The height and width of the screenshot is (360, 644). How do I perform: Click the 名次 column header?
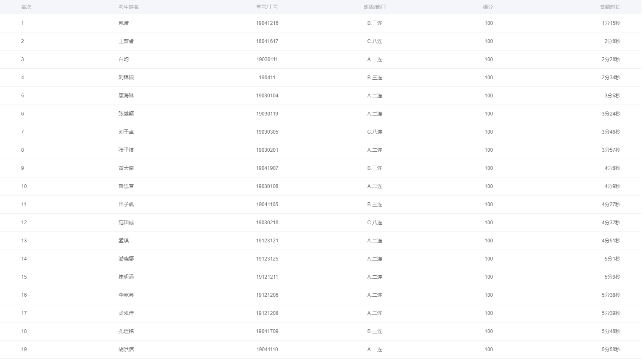26,7
